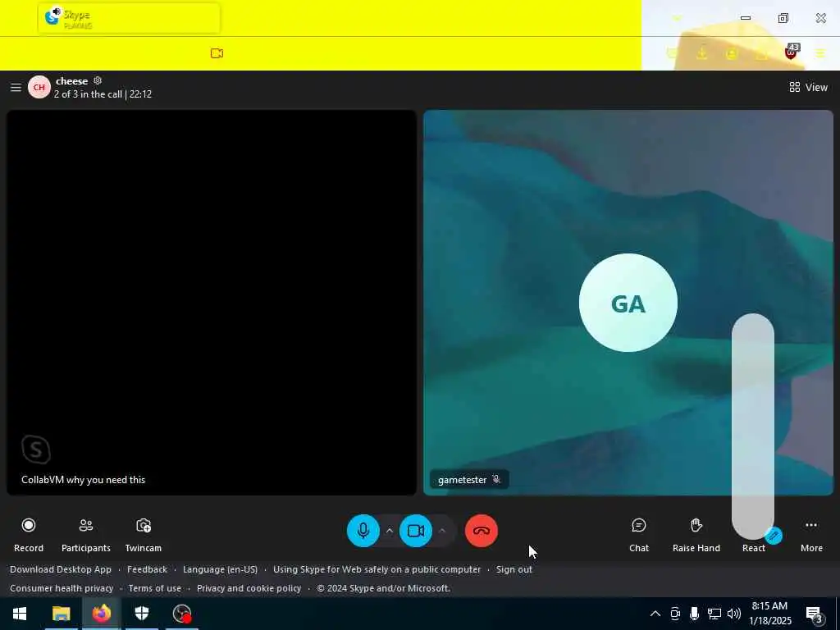Open the Feedback link
The image size is (840, 630).
148,569
